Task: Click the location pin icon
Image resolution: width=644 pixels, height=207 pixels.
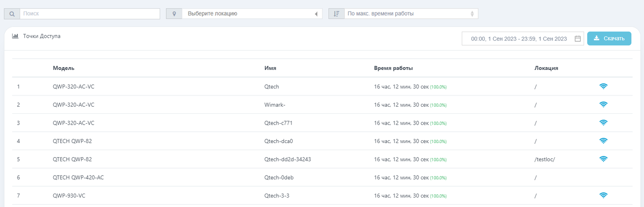Action: 174,14
